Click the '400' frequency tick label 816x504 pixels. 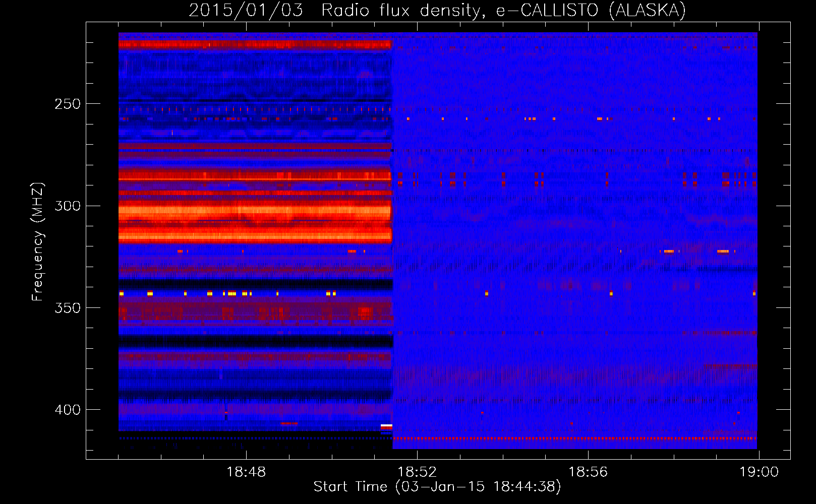tap(68, 410)
